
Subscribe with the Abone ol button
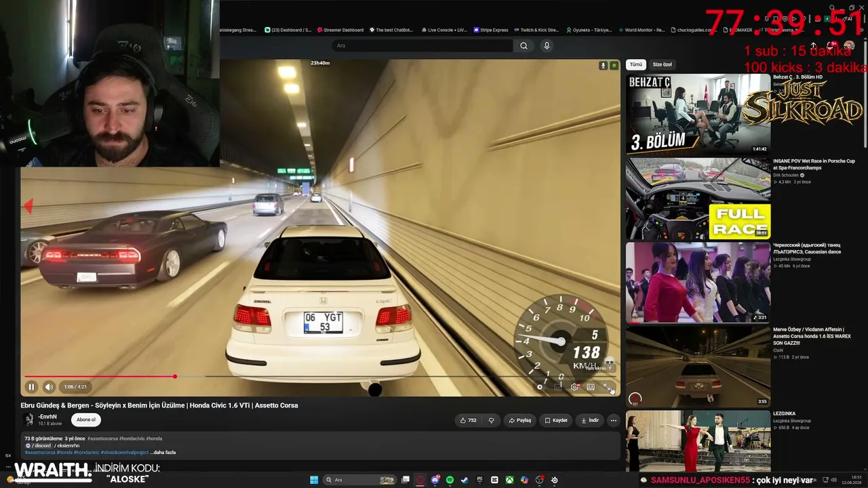86,420
